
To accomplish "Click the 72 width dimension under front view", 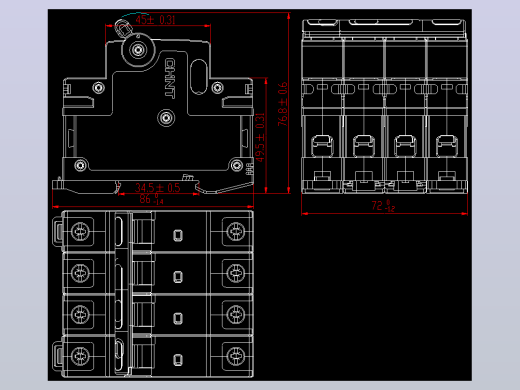I will pos(383,206).
